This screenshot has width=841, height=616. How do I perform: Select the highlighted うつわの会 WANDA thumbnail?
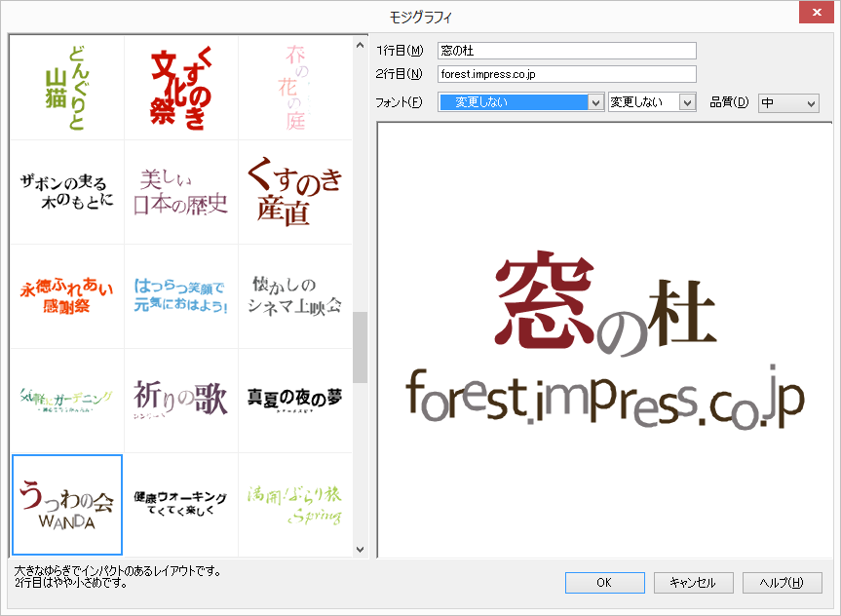click(x=67, y=504)
